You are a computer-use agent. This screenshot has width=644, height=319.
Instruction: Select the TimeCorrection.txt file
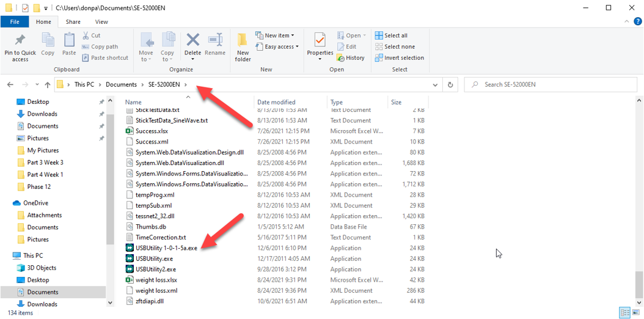161,237
